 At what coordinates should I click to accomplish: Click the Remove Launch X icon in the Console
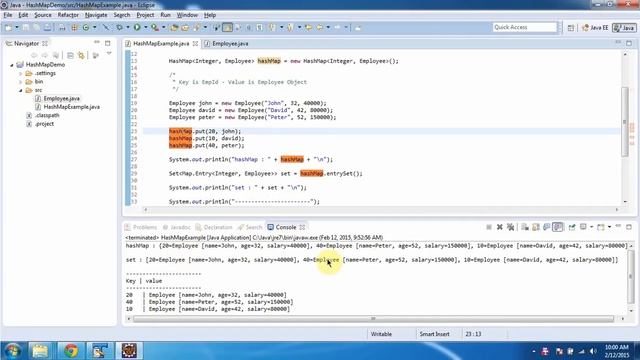[500, 227]
